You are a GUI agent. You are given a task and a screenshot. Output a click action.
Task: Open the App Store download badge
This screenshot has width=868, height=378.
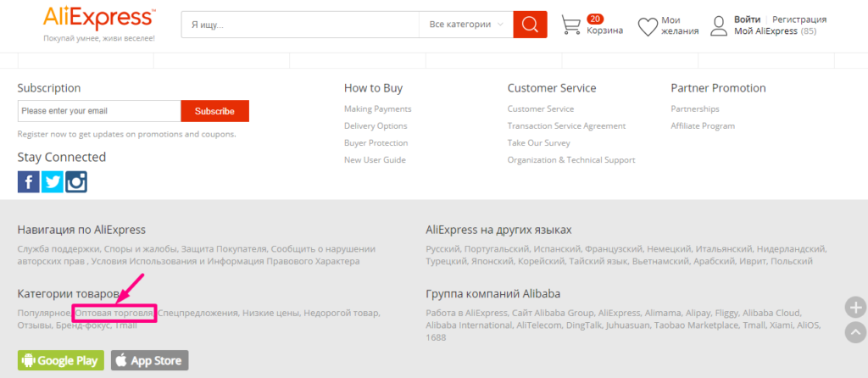149,360
